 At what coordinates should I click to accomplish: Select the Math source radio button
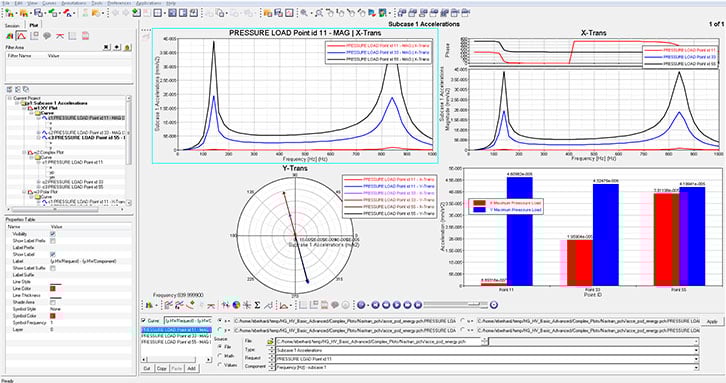click(x=220, y=356)
